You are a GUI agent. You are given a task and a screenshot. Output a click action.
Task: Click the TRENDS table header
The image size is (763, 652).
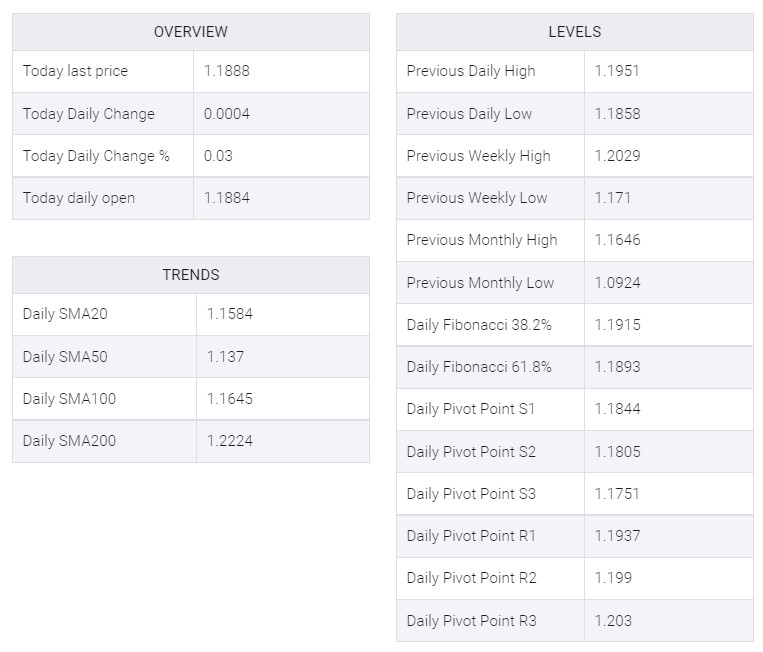coord(190,274)
